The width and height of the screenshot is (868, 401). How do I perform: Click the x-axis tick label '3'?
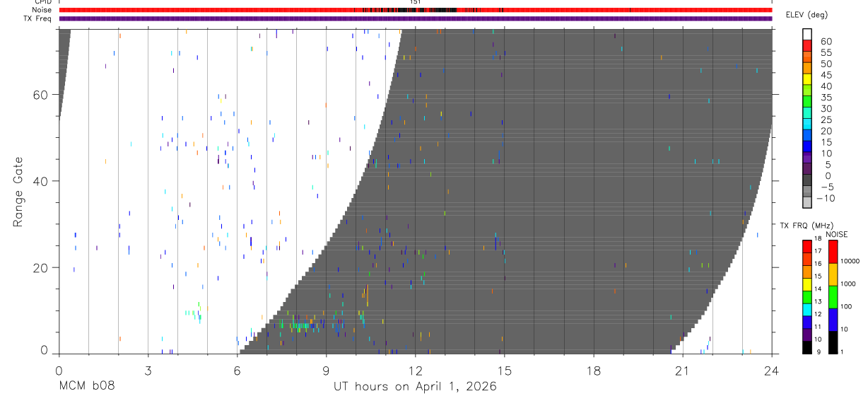(148, 371)
